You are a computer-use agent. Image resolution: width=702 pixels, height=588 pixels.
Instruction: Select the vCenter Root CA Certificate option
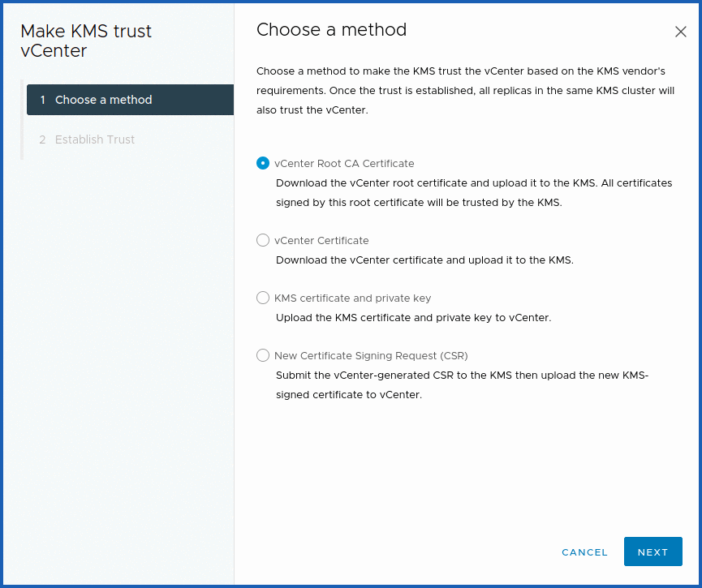pos(262,163)
